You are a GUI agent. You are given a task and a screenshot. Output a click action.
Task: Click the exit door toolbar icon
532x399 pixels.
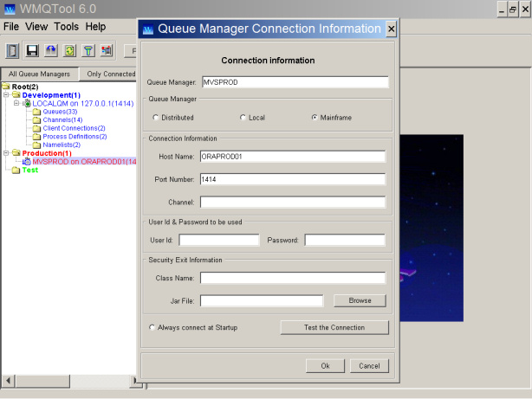12,51
